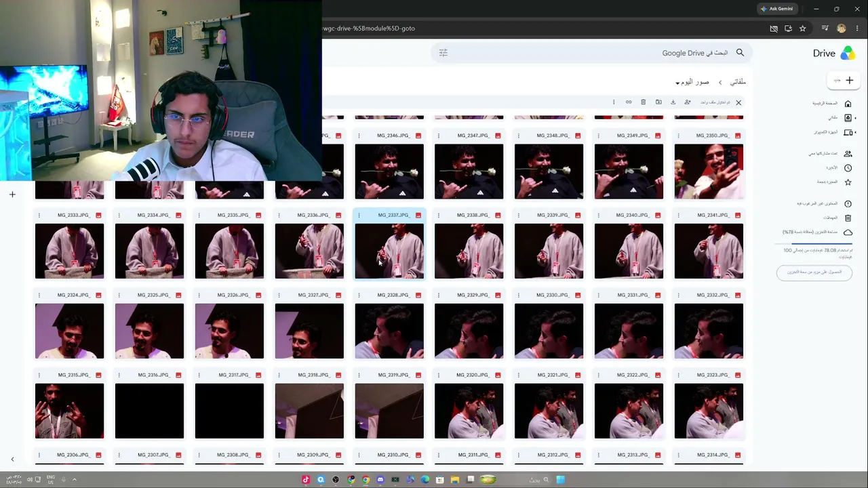The width and height of the screenshot is (868, 488).
Task: Click the MG_2339.JPG file name
Action: pyautogui.click(x=553, y=216)
